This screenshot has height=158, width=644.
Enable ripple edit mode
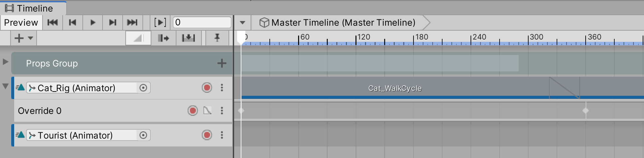point(163,38)
